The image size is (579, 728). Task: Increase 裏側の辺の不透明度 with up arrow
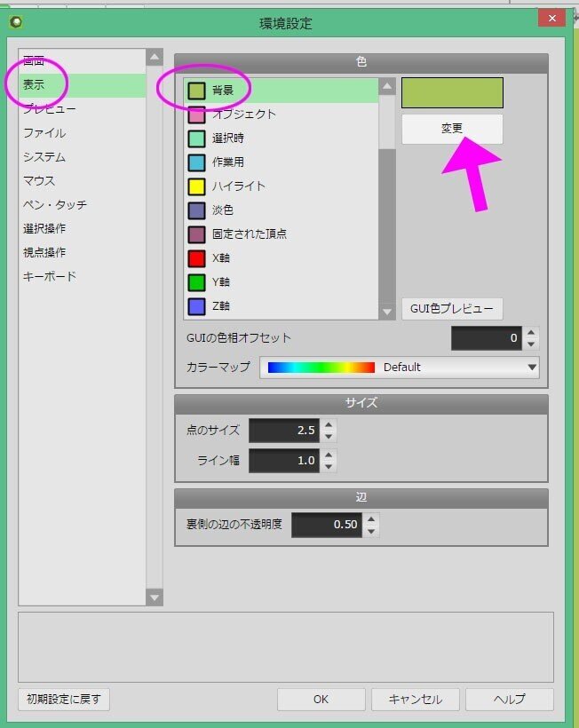(x=371, y=519)
